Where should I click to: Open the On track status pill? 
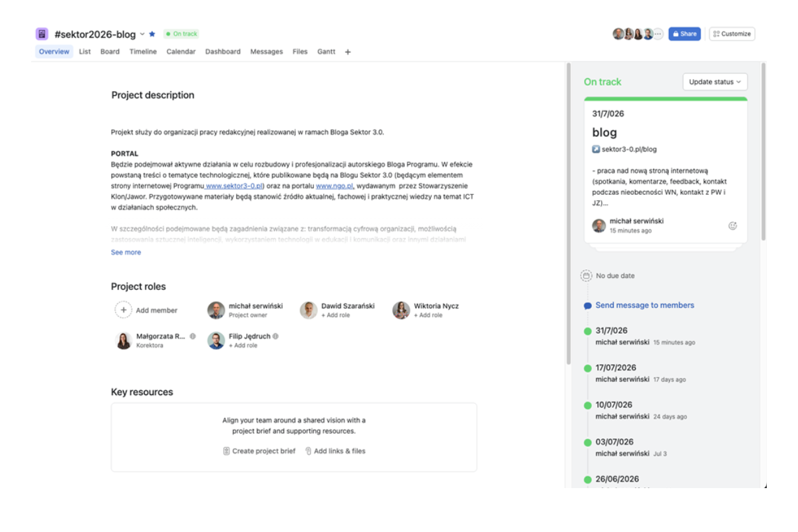[x=182, y=34]
